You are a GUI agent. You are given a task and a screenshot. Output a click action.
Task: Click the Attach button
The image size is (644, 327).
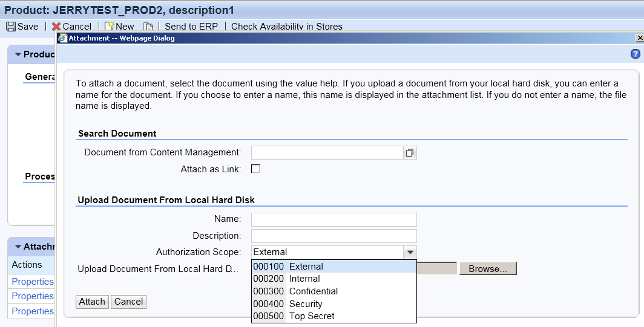pyautogui.click(x=93, y=302)
